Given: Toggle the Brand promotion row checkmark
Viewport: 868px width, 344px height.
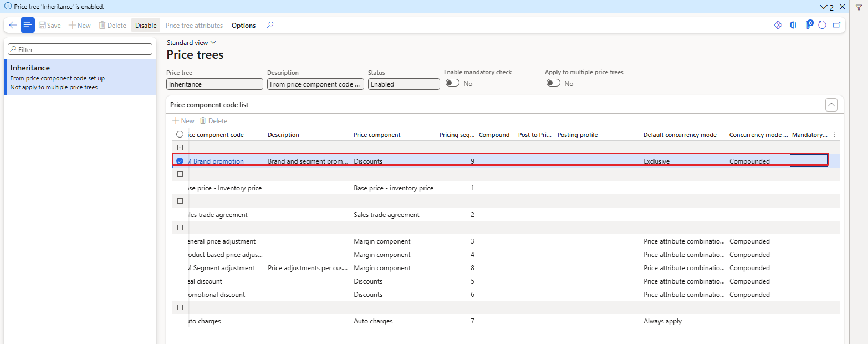Looking at the screenshot, I should (180, 161).
